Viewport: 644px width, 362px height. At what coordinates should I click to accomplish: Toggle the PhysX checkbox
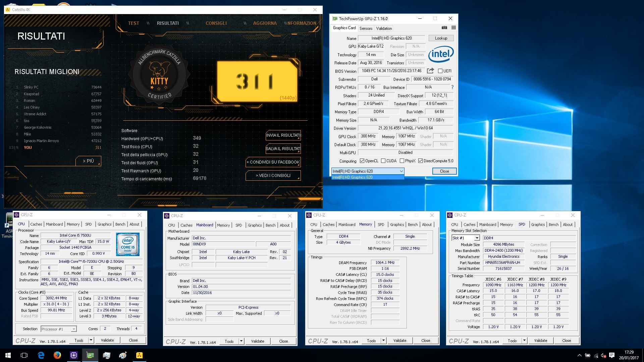point(402,161)
